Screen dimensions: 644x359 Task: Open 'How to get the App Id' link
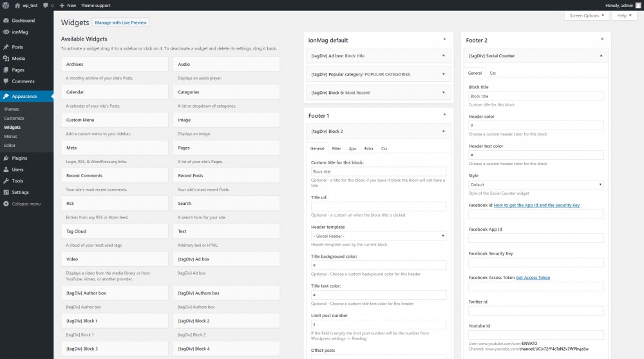click(536, 205)
